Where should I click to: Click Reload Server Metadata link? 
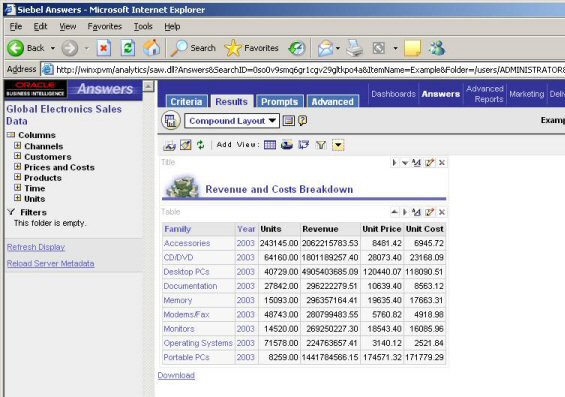[50, 263]
